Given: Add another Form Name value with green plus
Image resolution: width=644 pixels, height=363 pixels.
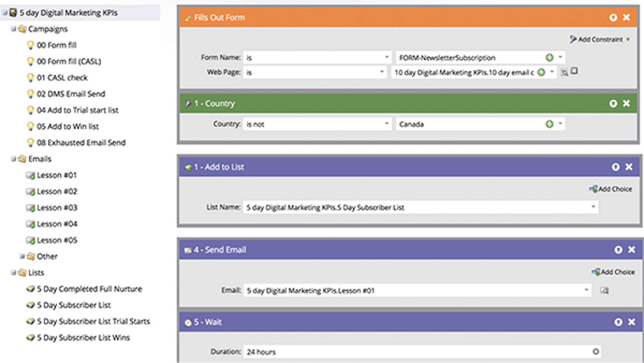Looking at the screenshot, I should point(549,57).
